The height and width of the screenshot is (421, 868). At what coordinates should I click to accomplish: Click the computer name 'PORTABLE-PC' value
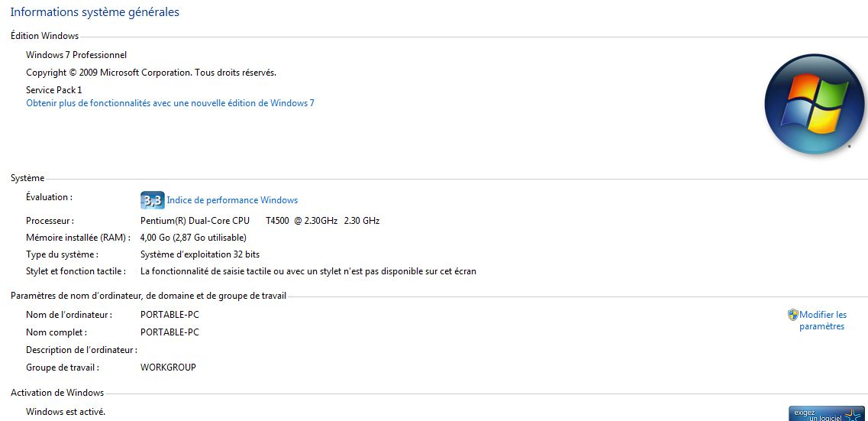[169, 315]
